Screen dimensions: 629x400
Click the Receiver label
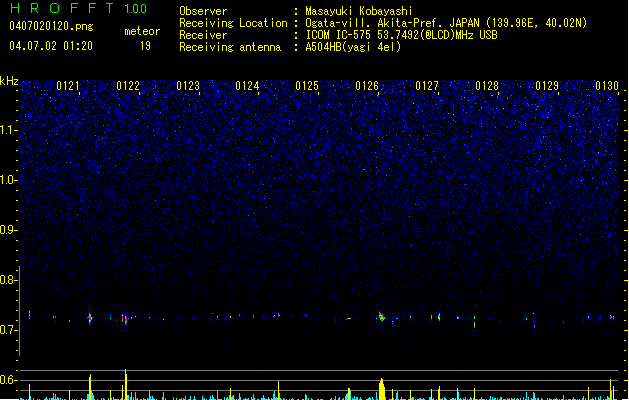(x=203, y=35)
